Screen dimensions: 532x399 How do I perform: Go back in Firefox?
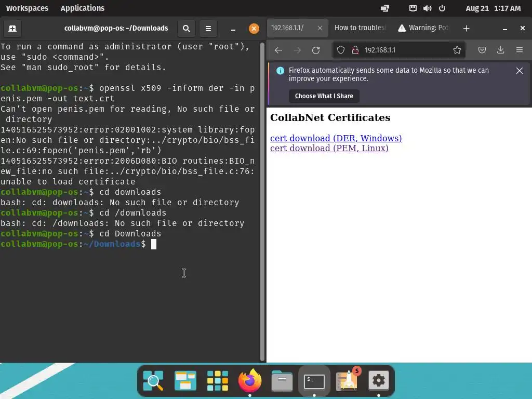click(278, 50)
